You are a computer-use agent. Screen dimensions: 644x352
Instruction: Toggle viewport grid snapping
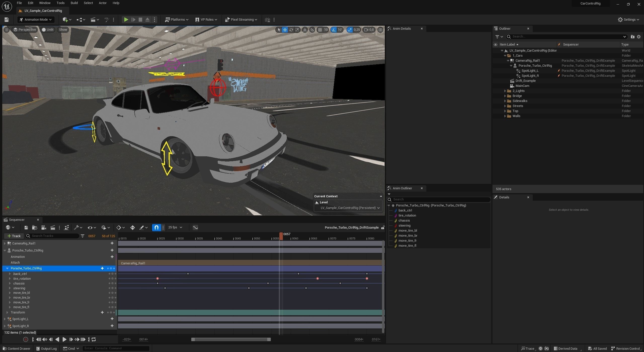point(320,30)
